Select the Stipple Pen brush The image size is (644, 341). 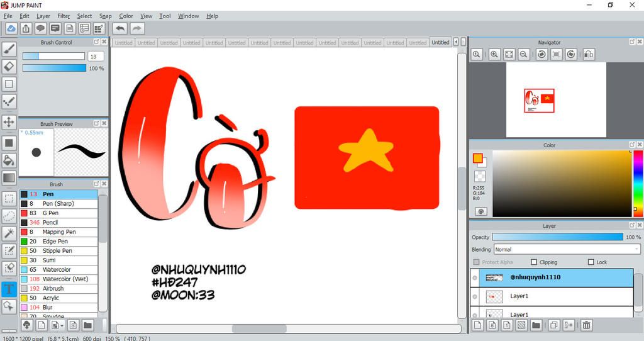pos(58,250)
